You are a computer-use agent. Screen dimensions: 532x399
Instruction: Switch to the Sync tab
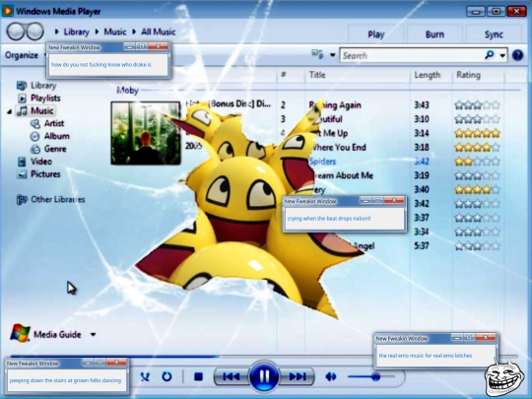(494, 34)
